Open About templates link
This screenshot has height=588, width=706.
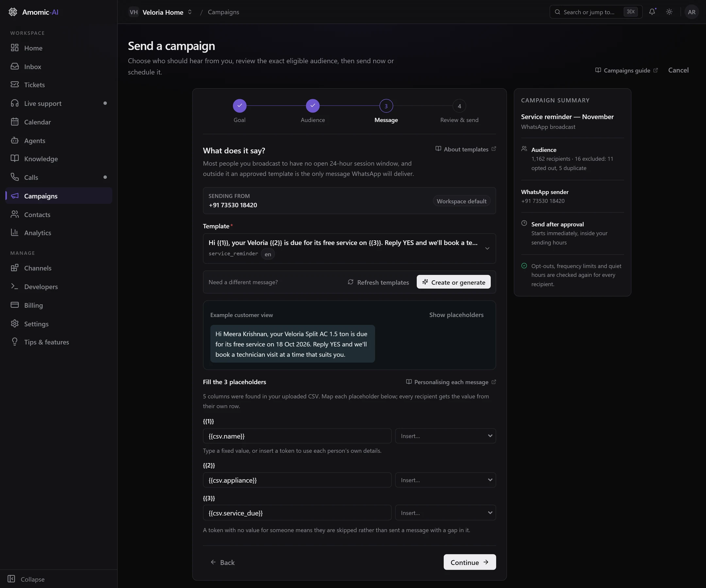(x=466, y=149)
